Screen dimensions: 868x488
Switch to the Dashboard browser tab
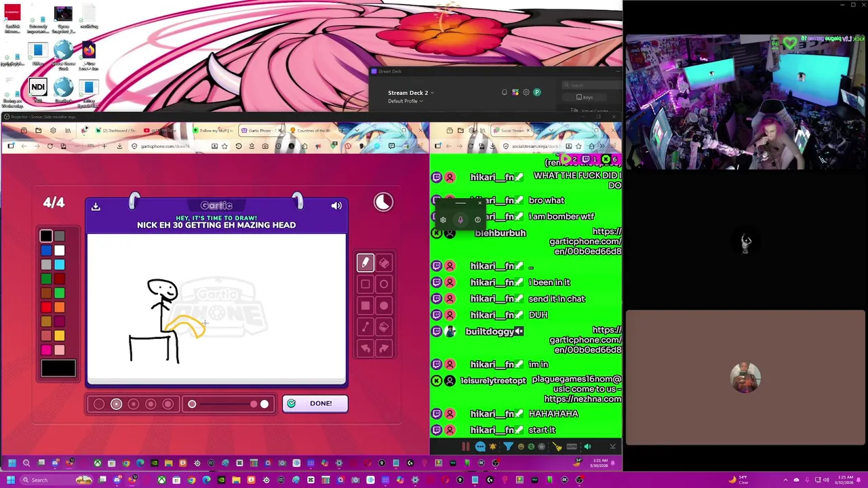tap(117, 130)
